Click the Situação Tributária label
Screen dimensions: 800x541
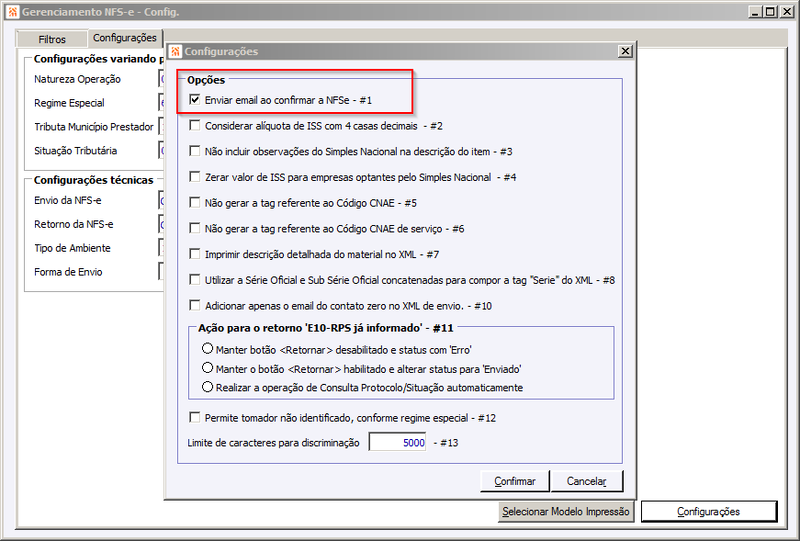pos(76,151)
